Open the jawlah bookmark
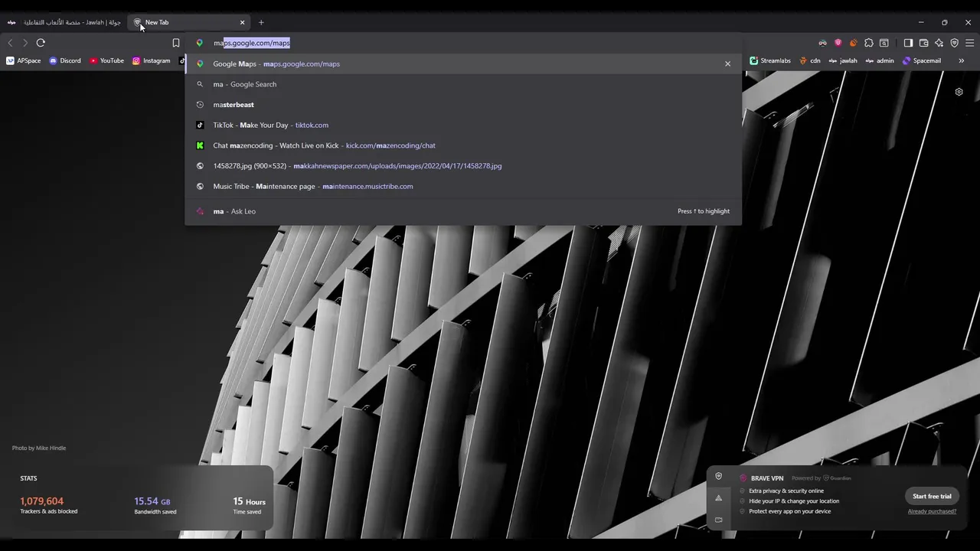 843,60
